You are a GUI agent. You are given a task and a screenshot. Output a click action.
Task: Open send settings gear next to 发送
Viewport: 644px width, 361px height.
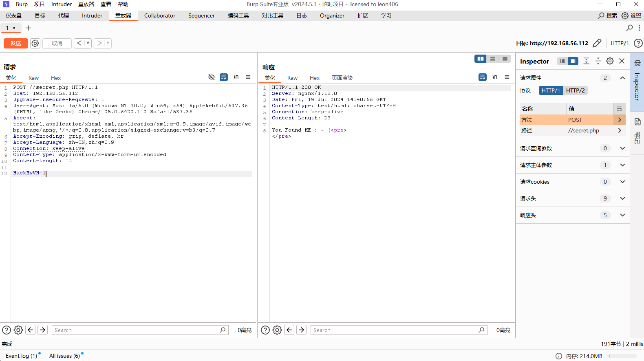point(35,43)
